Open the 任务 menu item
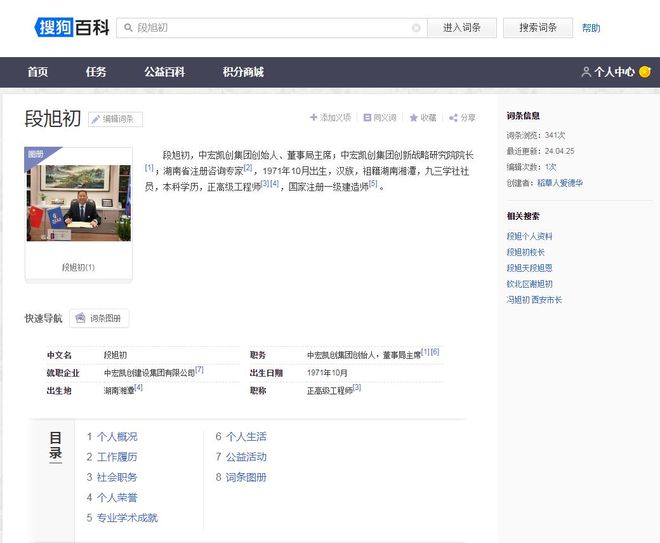 point(96,72)
